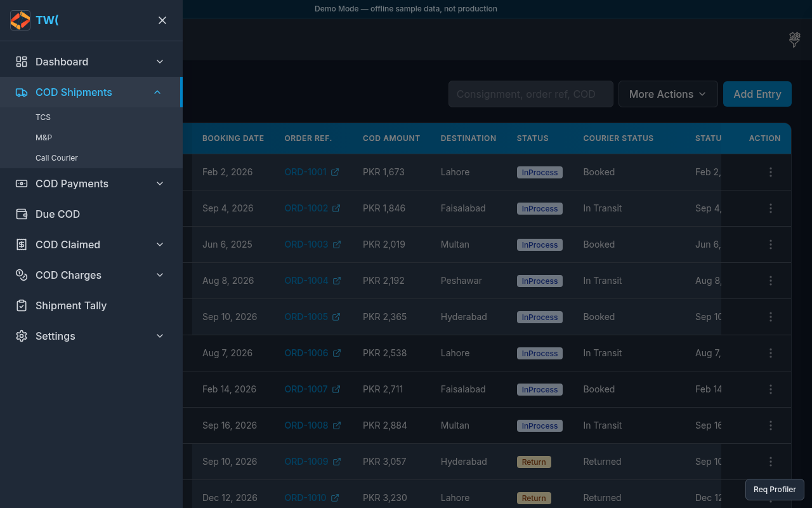Image resolution: width=812 pixels, height=508 pixels.
Task: Open row actions menu for ORD-1004
Action: [771, 281]
